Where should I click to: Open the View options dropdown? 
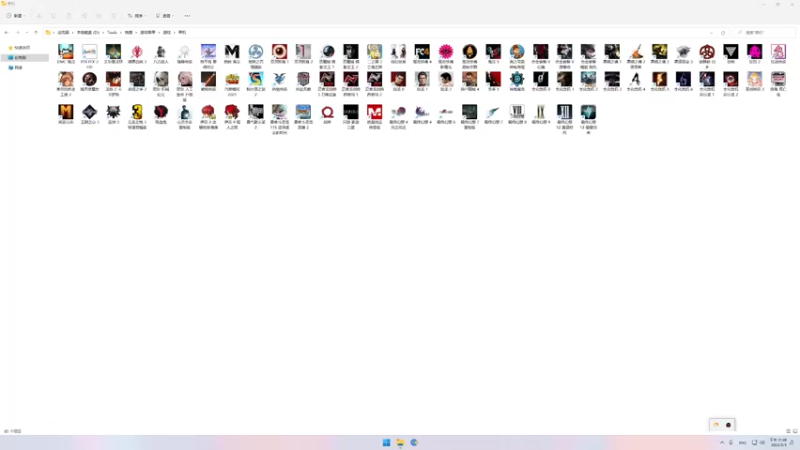165,16
